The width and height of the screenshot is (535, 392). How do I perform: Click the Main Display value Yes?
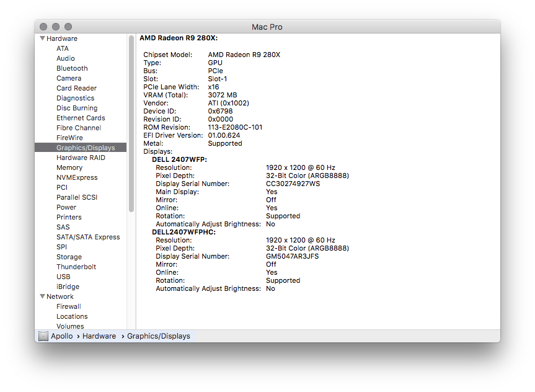pyautogui.click(x=272, y=192)
